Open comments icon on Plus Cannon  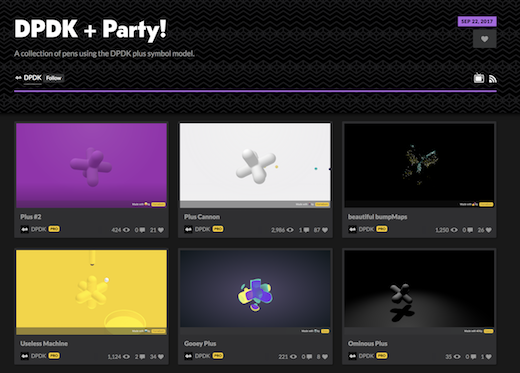306,230
